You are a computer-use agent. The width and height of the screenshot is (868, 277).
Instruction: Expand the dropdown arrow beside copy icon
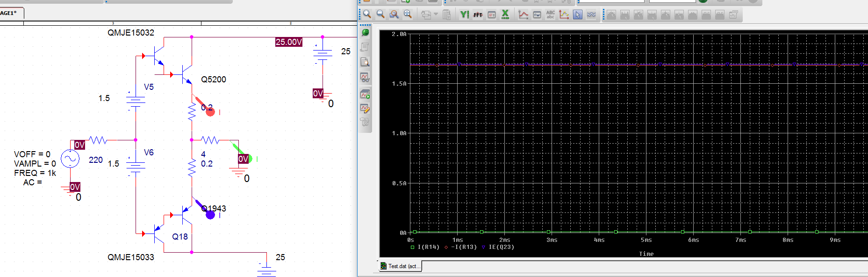pyautogui.click(x=436, y=15)
